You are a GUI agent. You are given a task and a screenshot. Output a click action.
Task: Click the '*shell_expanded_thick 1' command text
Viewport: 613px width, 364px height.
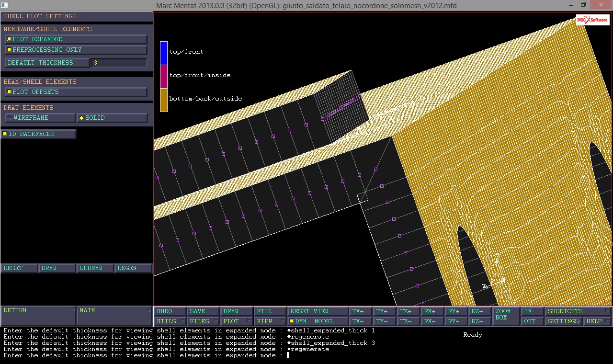pos(331,330)
